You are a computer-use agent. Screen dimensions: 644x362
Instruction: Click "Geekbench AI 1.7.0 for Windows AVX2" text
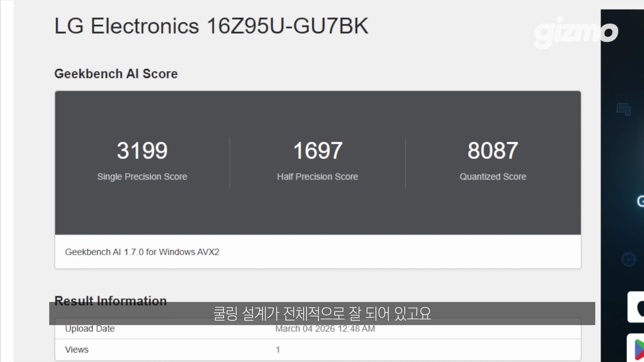pos(142,252)
